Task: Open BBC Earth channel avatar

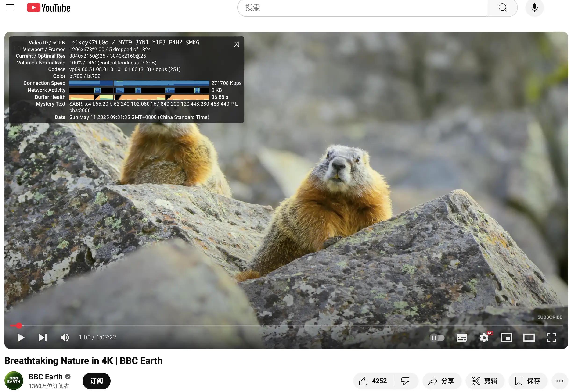Action: 14,381
